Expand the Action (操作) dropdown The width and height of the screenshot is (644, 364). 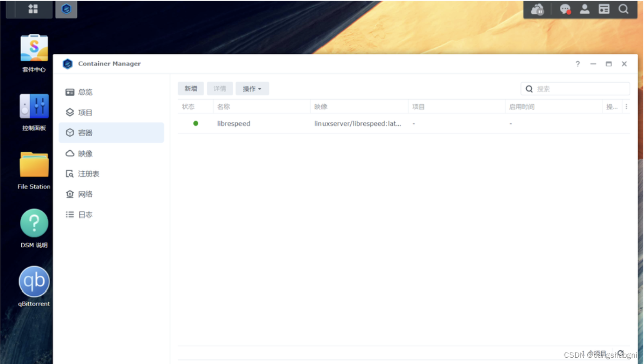[252, 89]
